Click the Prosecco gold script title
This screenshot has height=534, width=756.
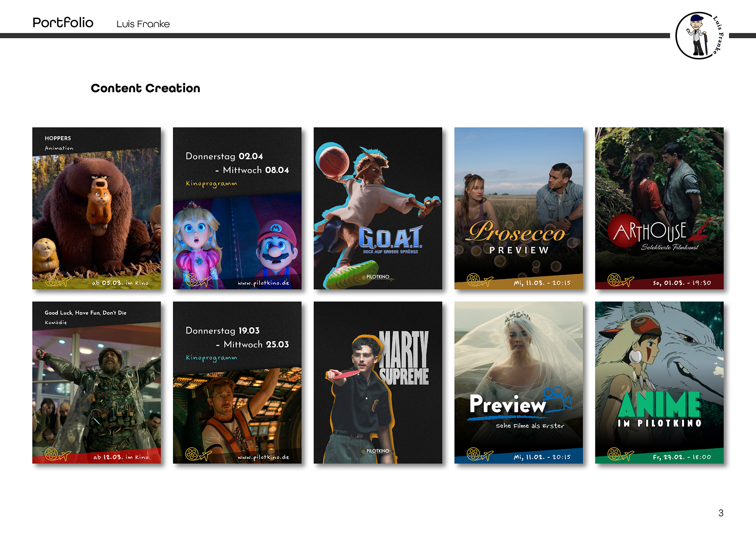[x=517, y=233]
